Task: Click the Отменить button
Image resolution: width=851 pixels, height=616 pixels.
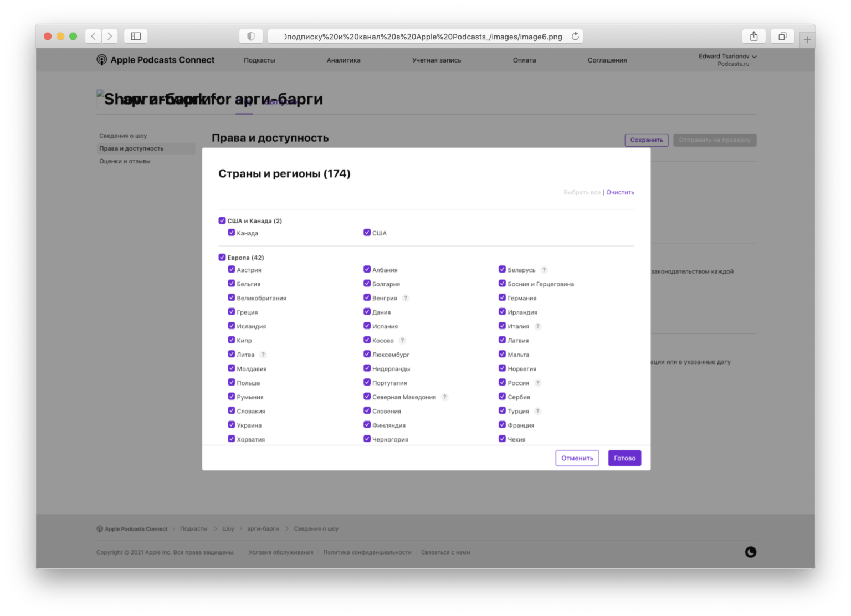Action: tap(577, 458)
